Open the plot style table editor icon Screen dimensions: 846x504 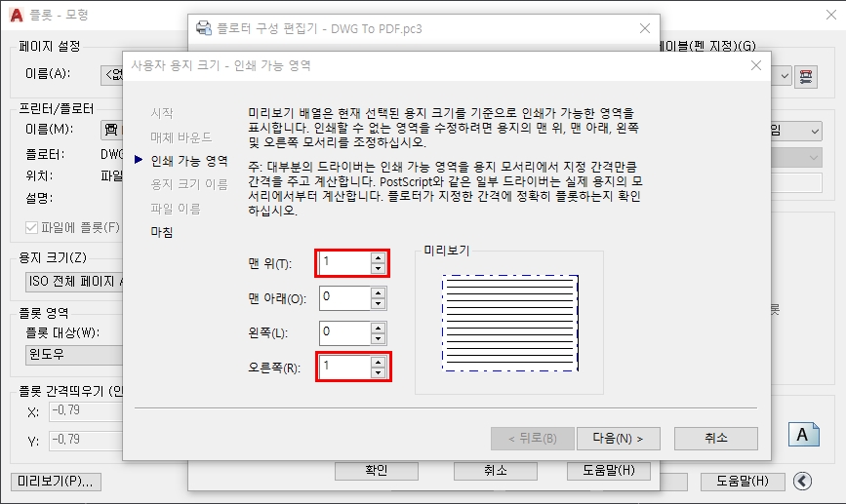pyautogui.click(x=806, y=77)
